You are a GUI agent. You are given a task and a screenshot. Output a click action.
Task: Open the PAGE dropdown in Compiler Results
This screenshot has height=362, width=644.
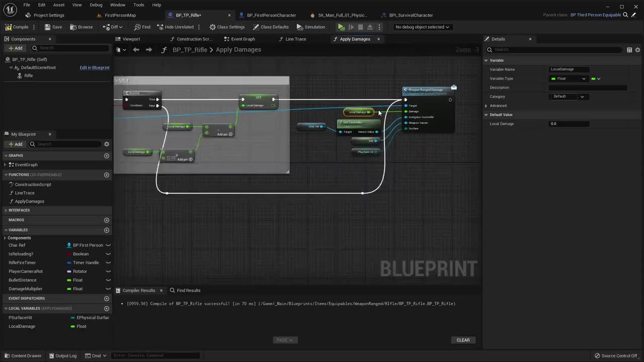point(285,340)
